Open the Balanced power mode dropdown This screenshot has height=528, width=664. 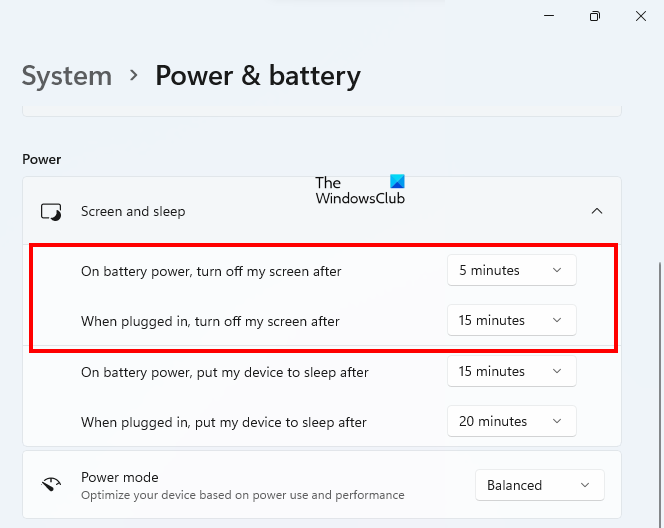pos(539,485)
